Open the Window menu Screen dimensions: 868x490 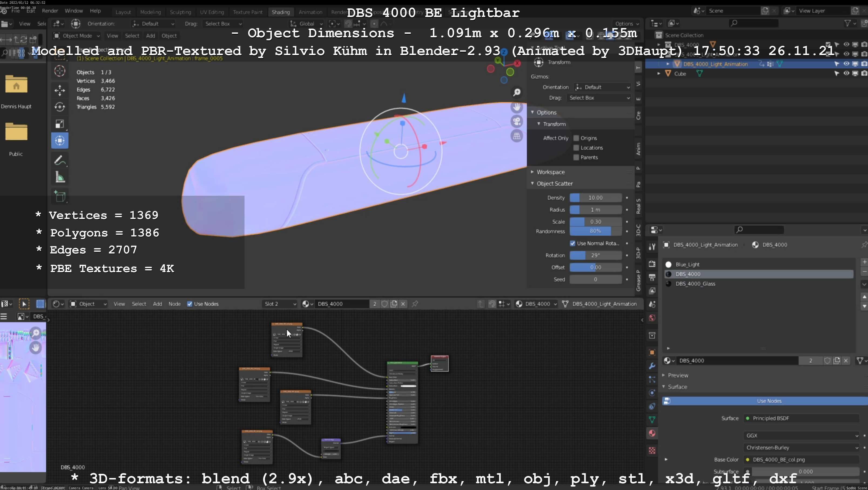[74, 11]
